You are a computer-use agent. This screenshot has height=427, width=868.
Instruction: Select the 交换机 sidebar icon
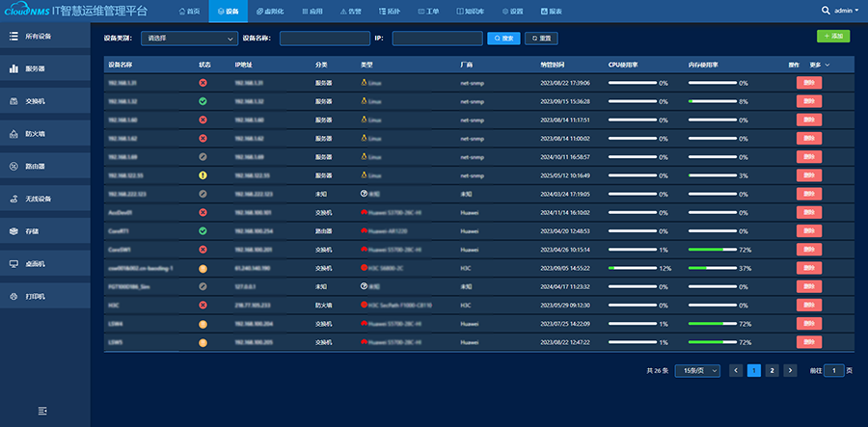point(14,101)
